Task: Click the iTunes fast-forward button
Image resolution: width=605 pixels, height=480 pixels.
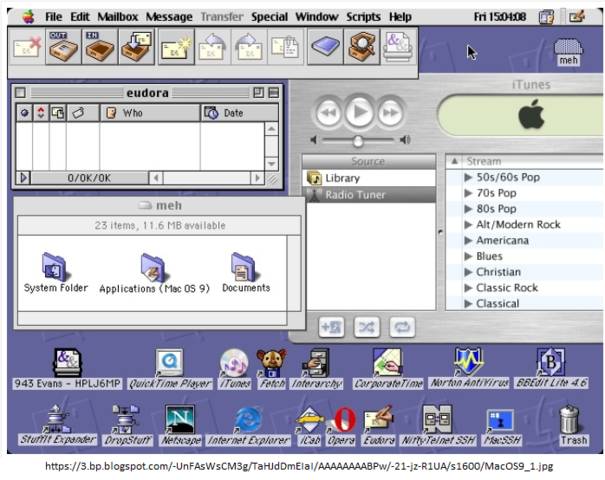Action: (390, 113)
